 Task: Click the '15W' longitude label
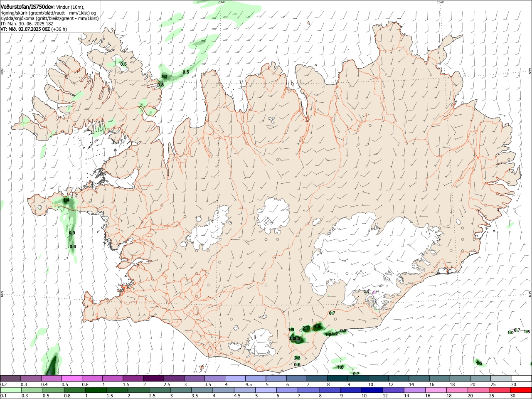click(440, 2)
